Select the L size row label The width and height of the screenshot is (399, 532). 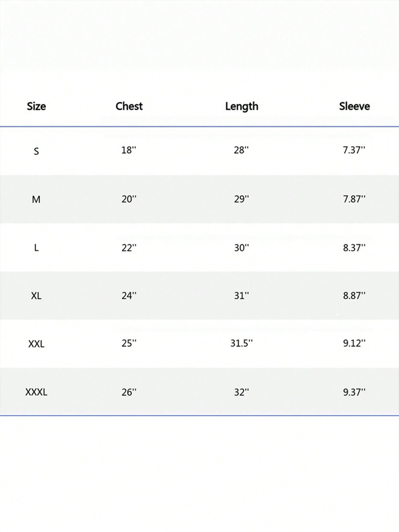36,248
